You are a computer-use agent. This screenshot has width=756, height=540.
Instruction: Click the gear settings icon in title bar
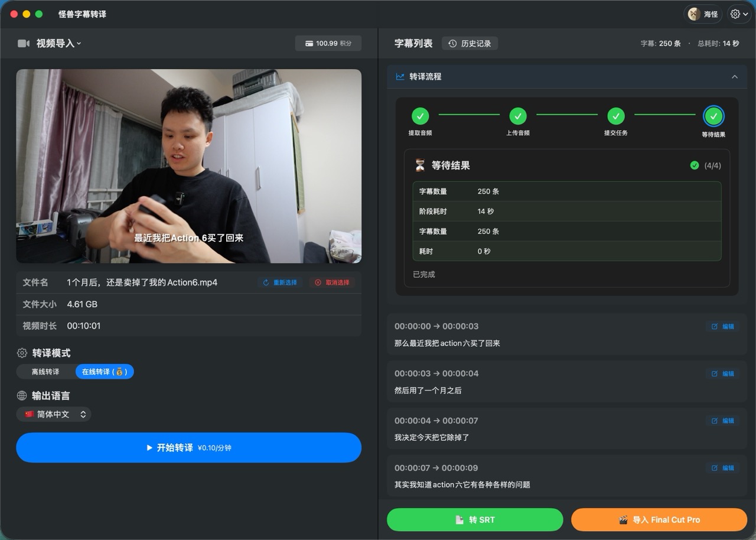point(735,14)
